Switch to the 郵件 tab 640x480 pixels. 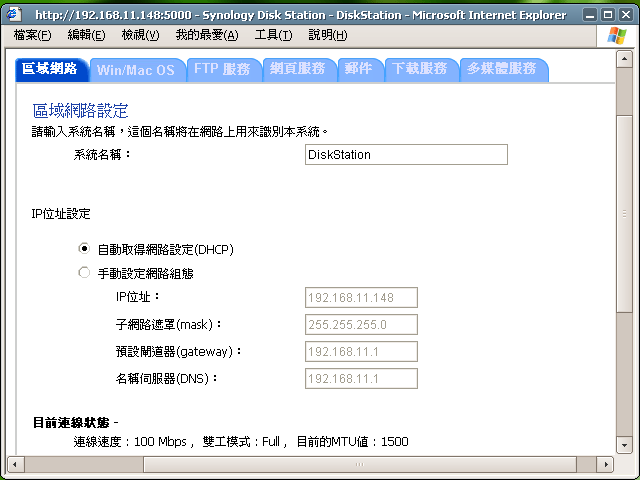pyautogui.click(x=360, y=70)
